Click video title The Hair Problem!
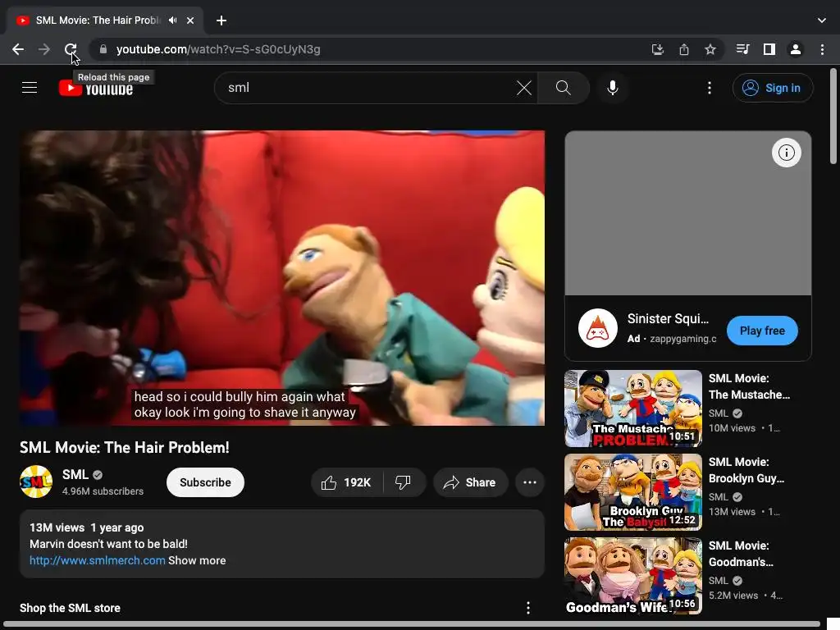This screenshot has height=630, width=840. (x=125, y=447)
